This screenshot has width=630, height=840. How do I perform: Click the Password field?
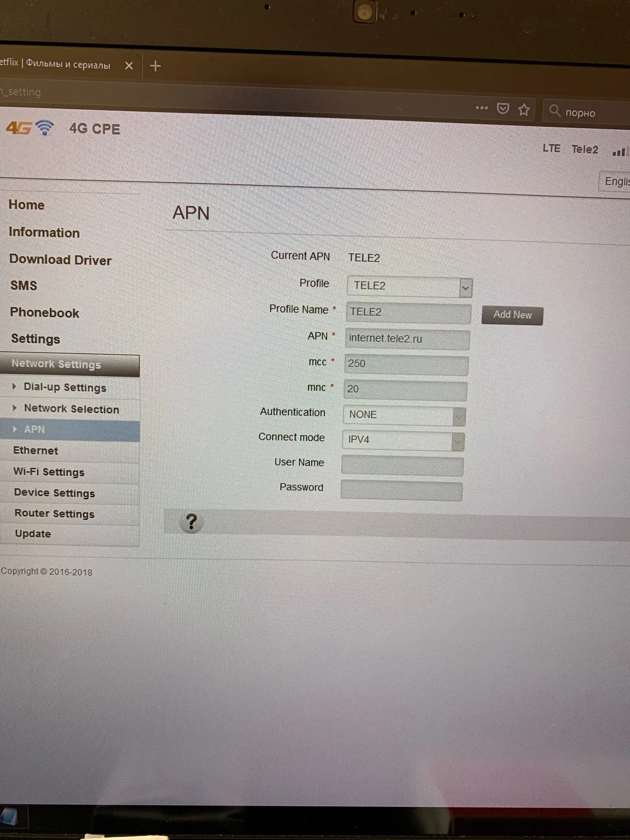402,491
